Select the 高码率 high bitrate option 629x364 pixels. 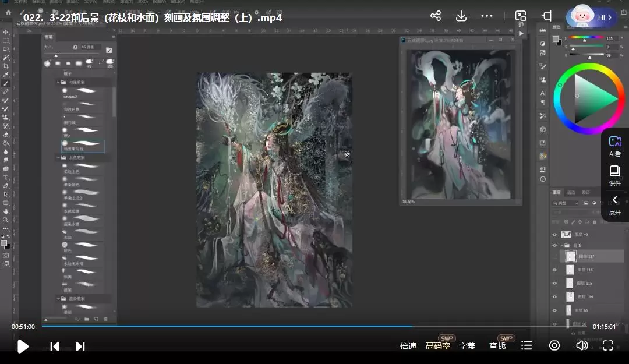coord(438,346)
